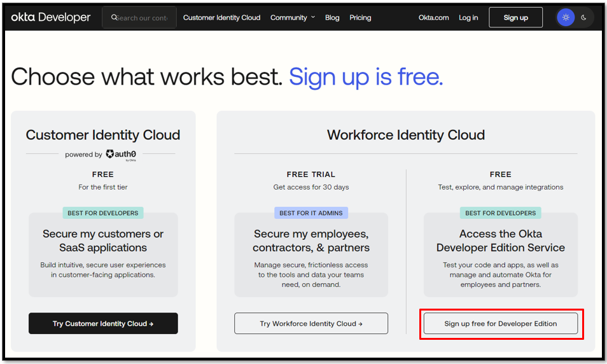Click the Log in link
607x364 pixels.
[x=468, y=17]
